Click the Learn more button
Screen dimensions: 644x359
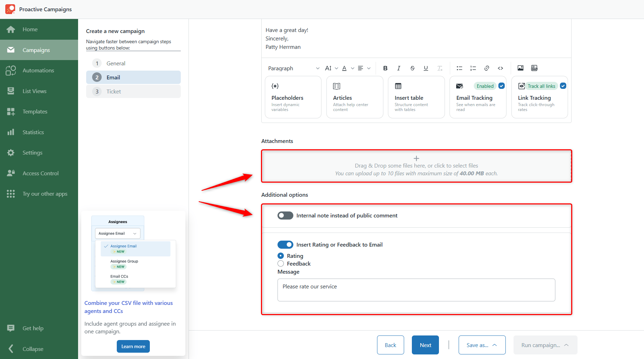[x=133, y=346]
